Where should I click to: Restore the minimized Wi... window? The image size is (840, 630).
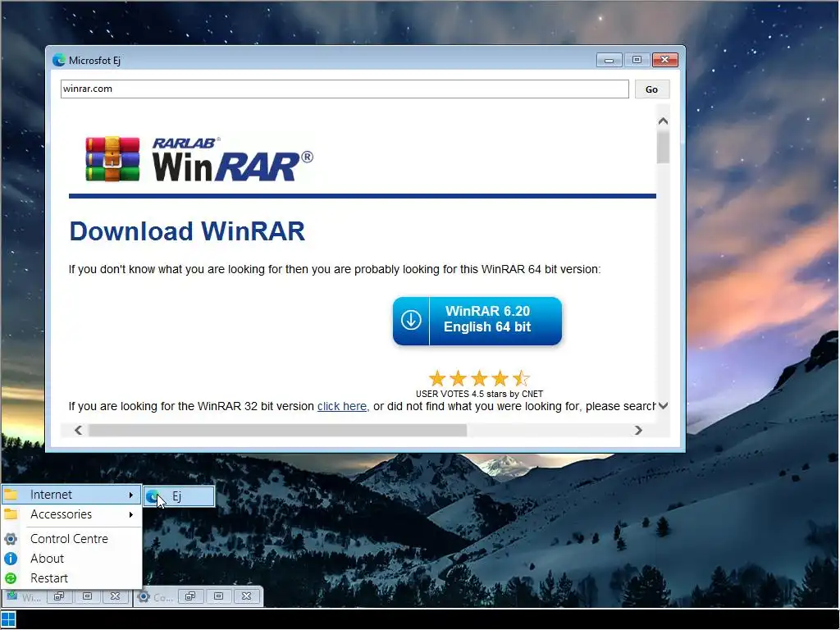pyautogui.click(x=59, y=596)
